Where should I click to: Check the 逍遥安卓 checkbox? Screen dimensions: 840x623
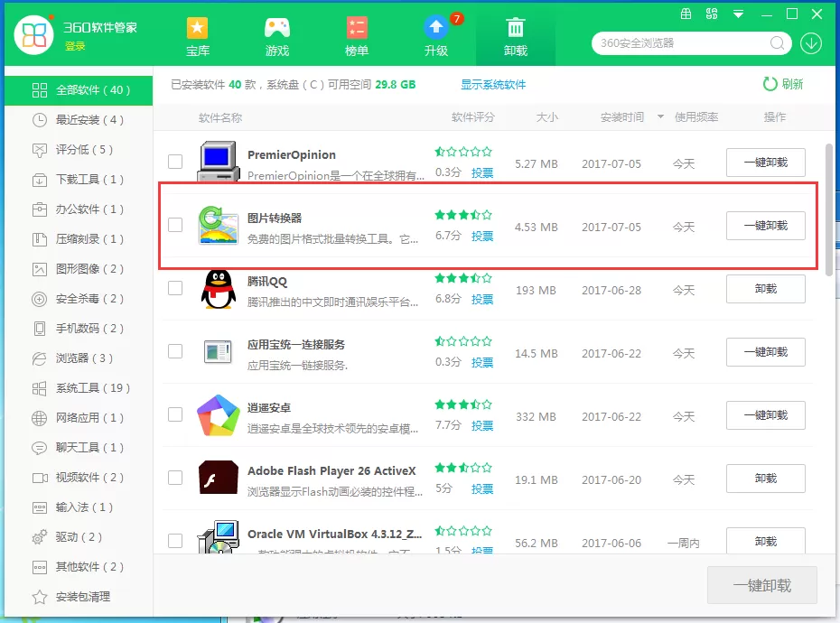coord(175,414)
